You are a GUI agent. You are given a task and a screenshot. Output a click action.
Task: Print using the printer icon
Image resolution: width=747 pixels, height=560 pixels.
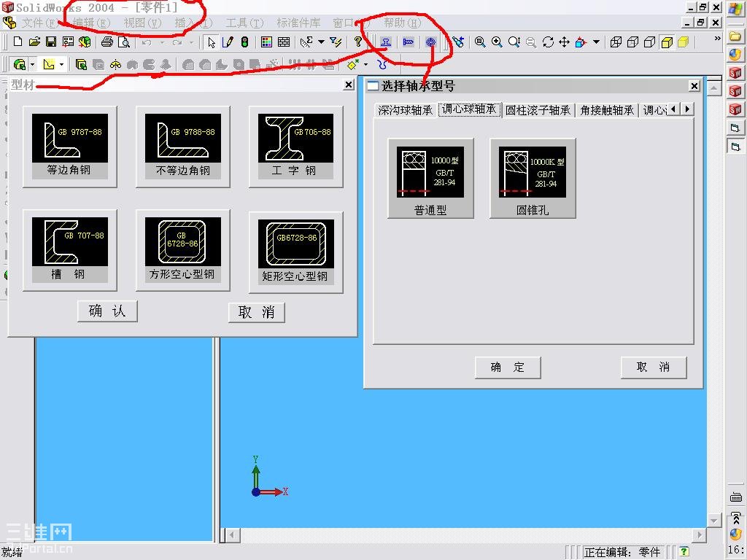pyautogui.click(x=107, y=42)
